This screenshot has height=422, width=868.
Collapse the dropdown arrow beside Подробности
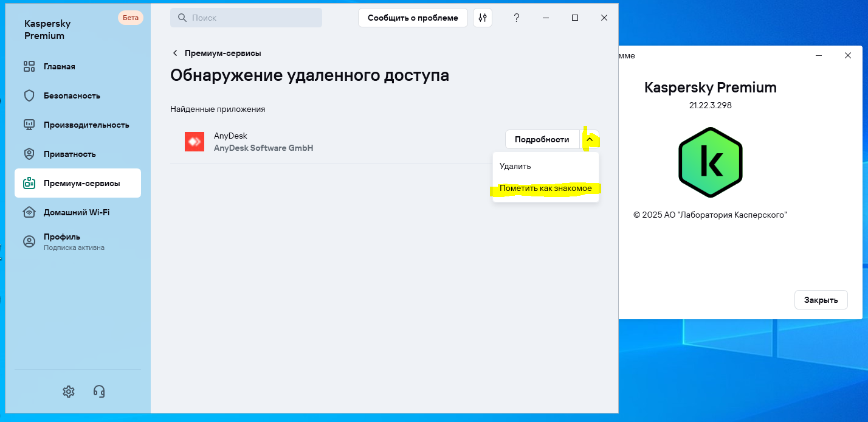pos(589,139)
